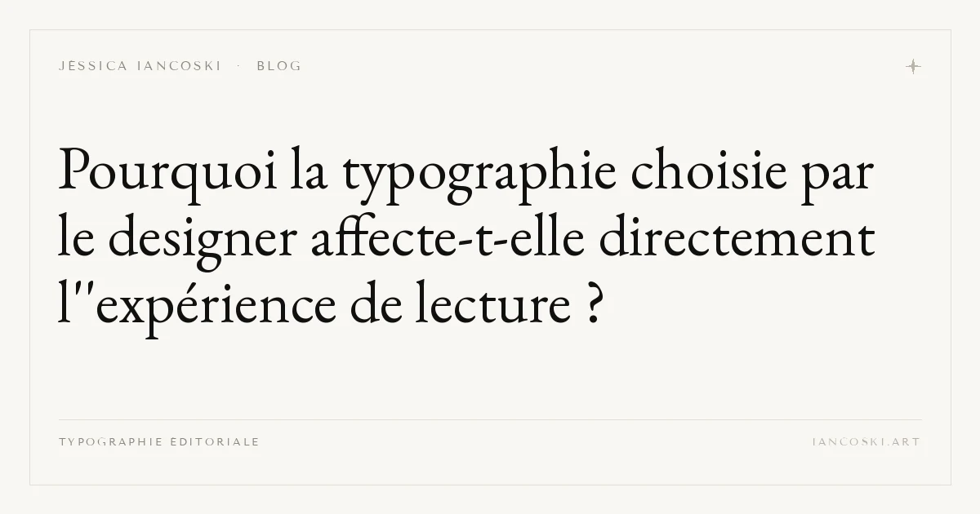Visit the IANCOSKI.ART site link
This screenshot has width=980, height=514.
[x=866, y=442]
